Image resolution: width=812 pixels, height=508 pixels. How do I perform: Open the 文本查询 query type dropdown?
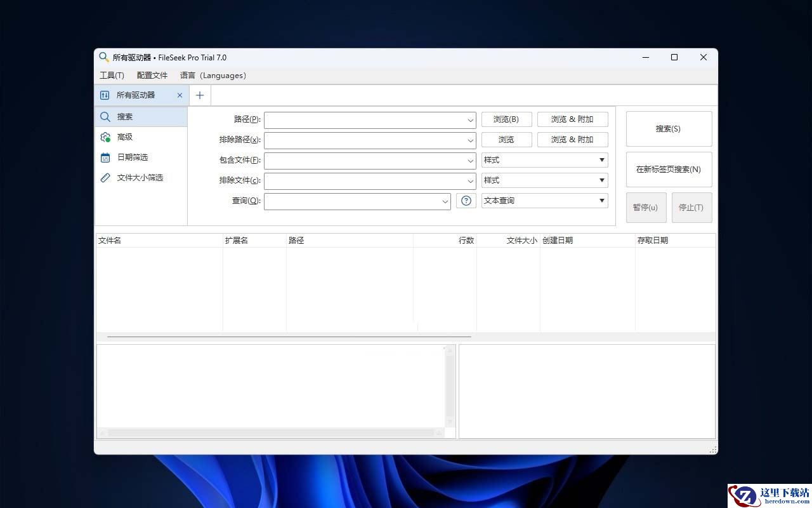coord(545,201)
